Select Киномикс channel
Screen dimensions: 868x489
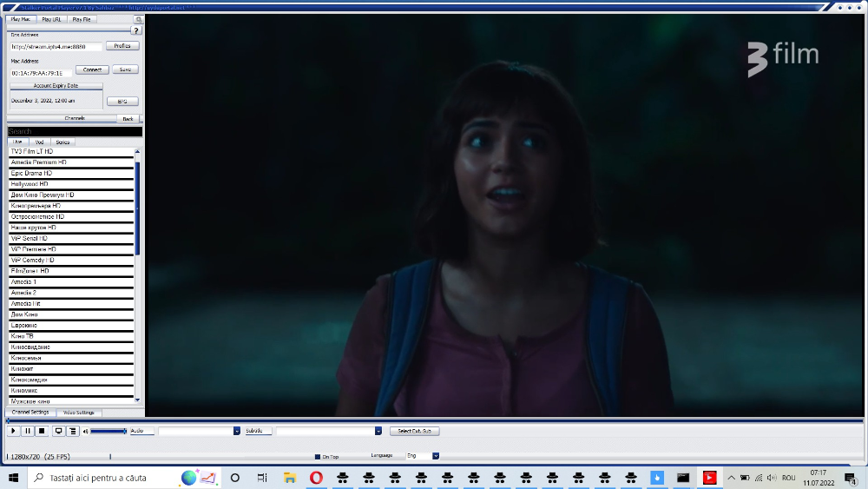(71, 391)
